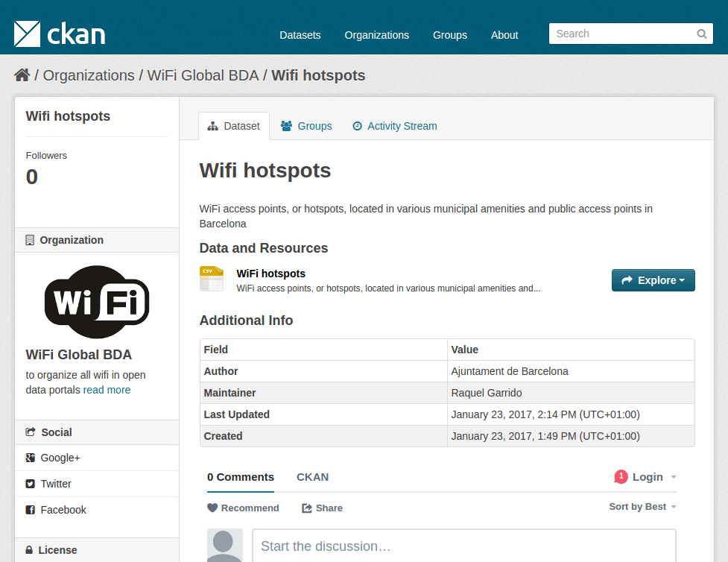
Task: Open the Activity Stream tab
Action: 395,126
